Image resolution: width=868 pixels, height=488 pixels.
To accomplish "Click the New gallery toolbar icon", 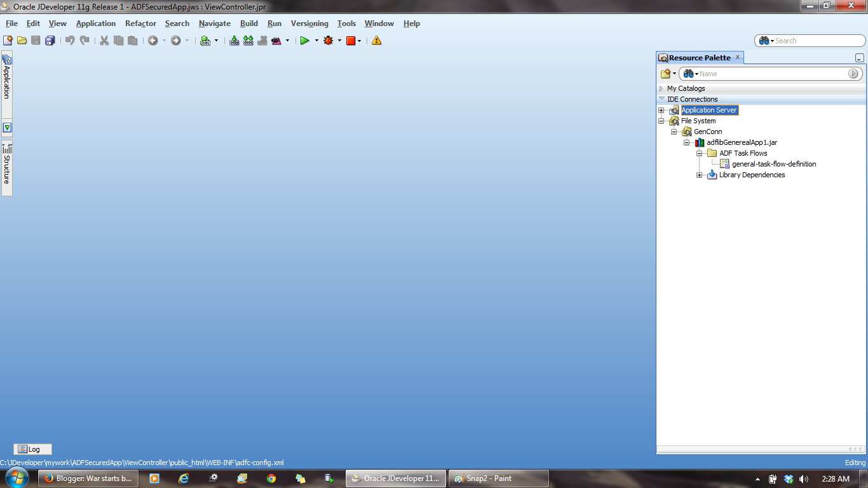I will [x=8, y=41].
